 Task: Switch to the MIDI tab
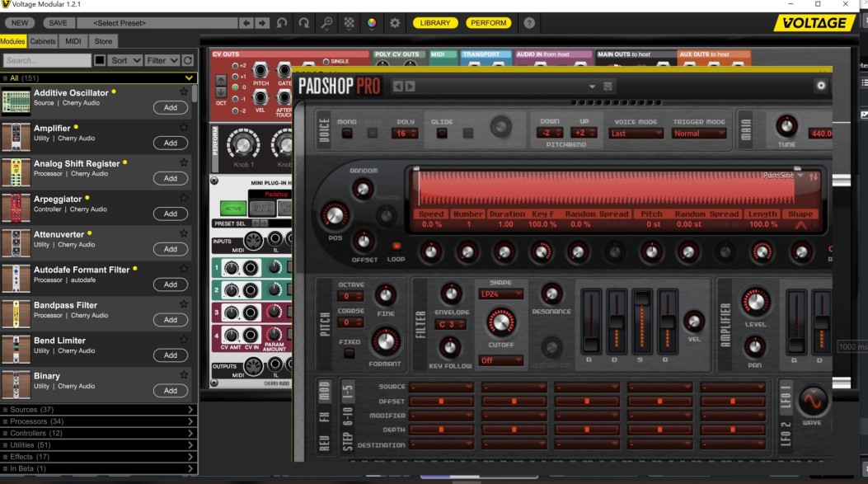click(73, 41)
